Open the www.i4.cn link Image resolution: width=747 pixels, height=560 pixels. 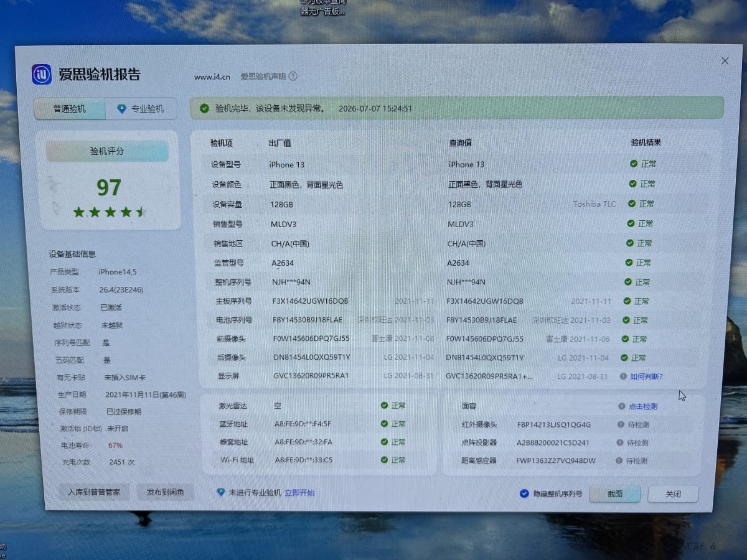[212, 77]
